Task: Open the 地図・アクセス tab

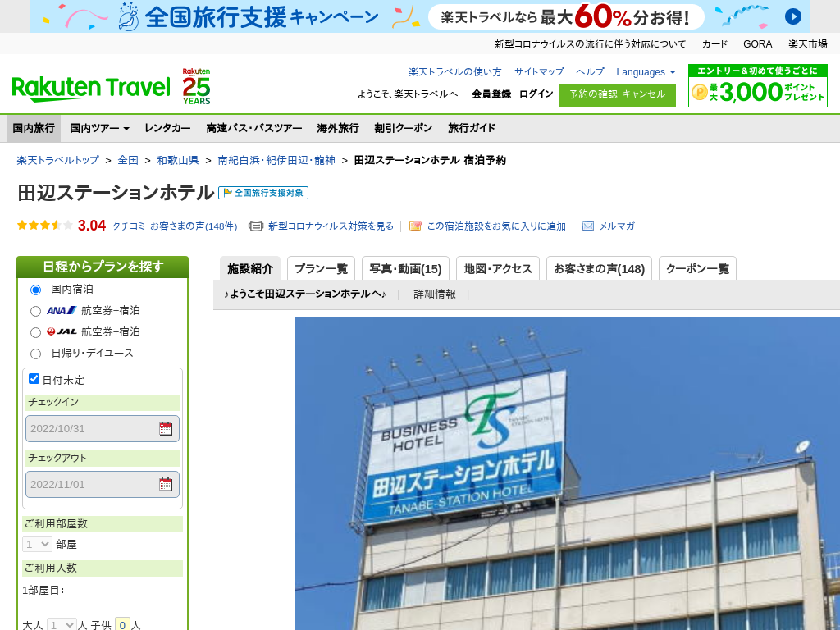Action: [x=498, y=268]
